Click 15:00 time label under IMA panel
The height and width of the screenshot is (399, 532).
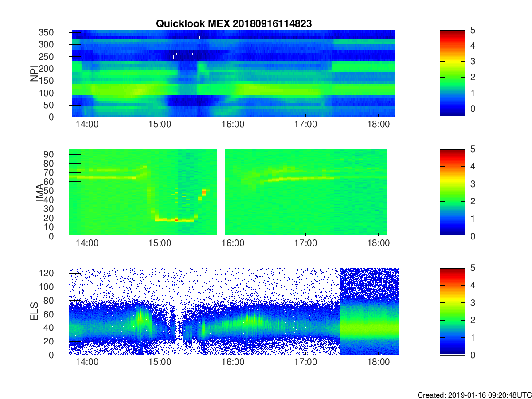160,243
